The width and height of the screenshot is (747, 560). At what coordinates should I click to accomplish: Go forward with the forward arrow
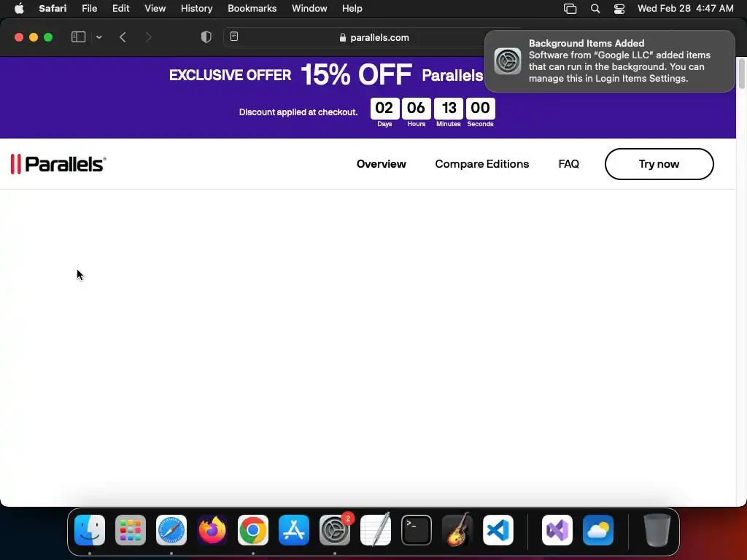pos(148,37)
